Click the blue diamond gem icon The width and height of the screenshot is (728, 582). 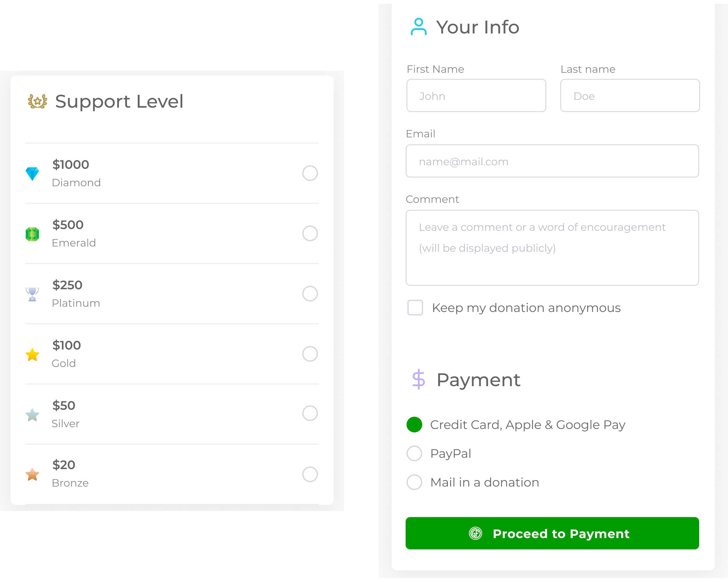[x=32, y=174]
